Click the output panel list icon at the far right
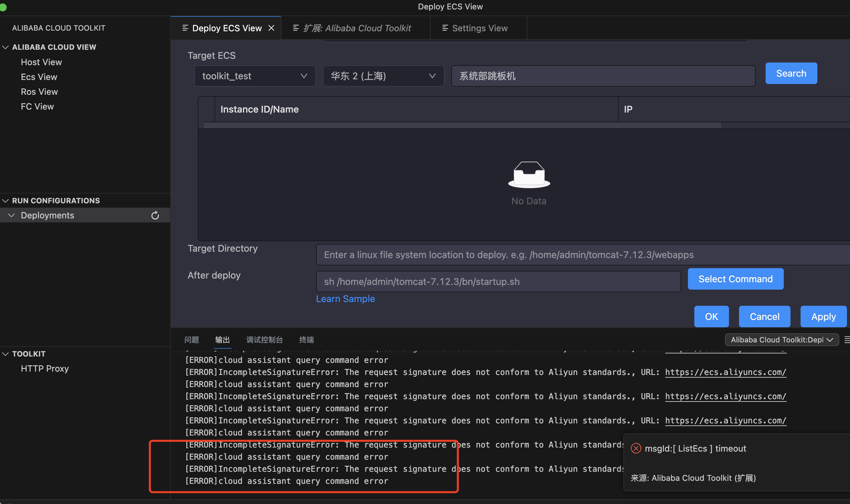This screenshot has width=850, height=504. tap(847, 340)
